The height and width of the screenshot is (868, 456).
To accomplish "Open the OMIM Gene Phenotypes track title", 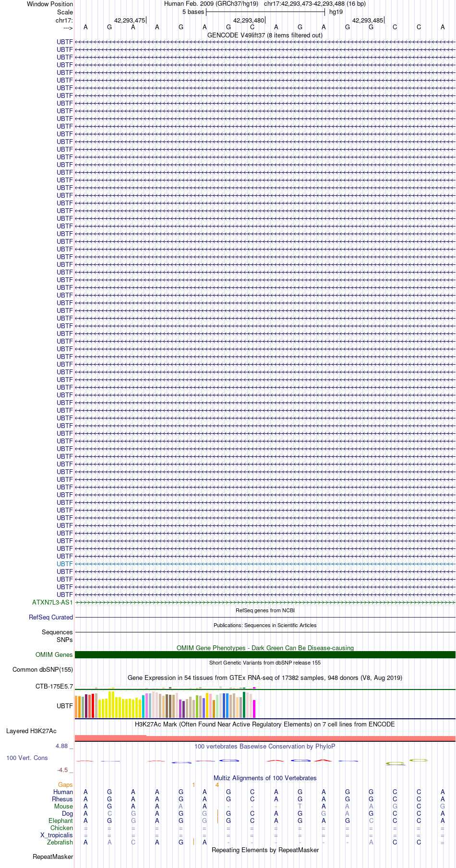I will point(265,648).
